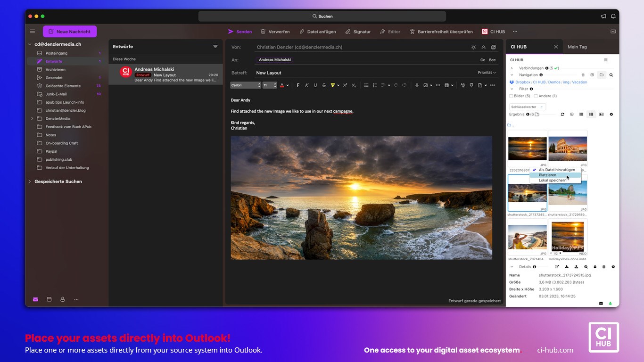Send the message with Senden
The width and height of the screenshot is (644, 362).
(x=240, y=32)
